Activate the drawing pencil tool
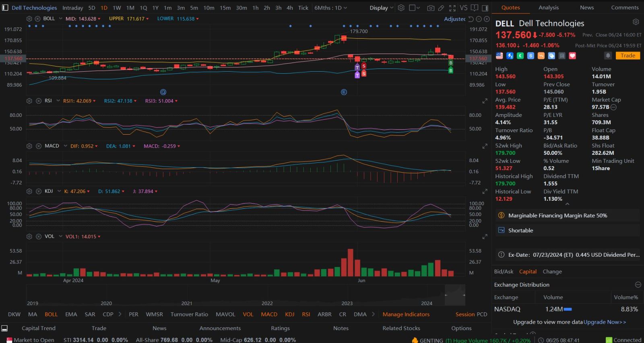 (x=441, y=8)
